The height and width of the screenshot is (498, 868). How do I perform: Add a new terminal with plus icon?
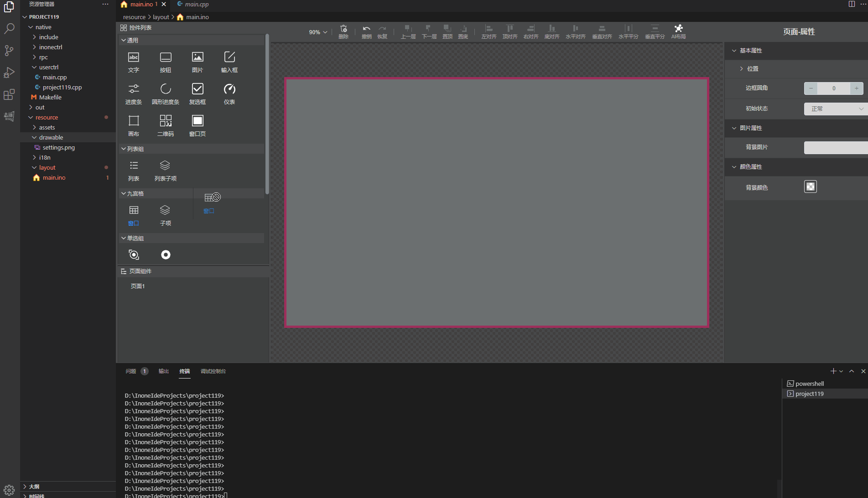click(x=833, y=371)
